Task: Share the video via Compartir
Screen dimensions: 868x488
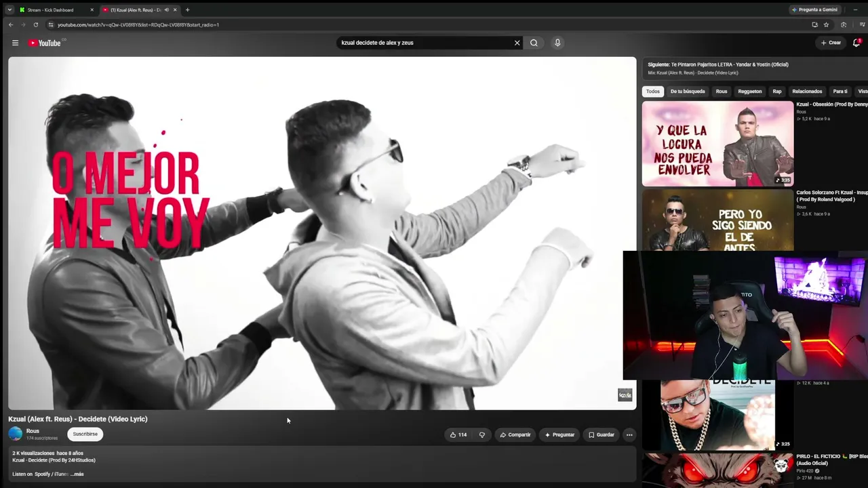Action: [515, 434]
